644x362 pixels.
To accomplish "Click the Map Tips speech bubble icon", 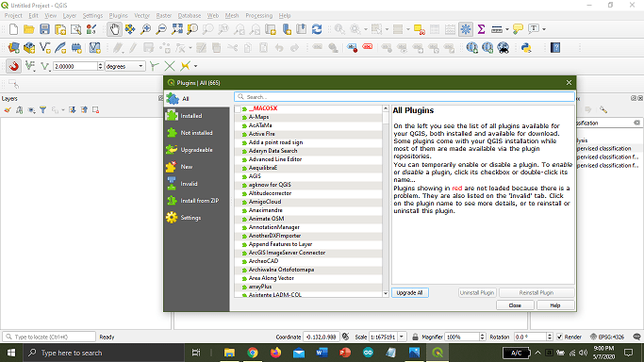I will [x=518, y=29].
